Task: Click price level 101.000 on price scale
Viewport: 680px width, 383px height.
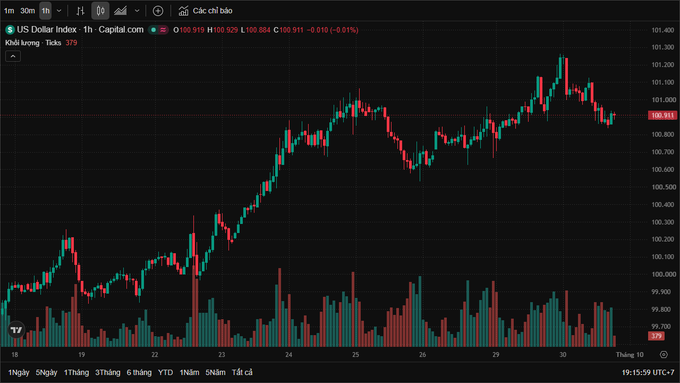Action: click(664, 99)
